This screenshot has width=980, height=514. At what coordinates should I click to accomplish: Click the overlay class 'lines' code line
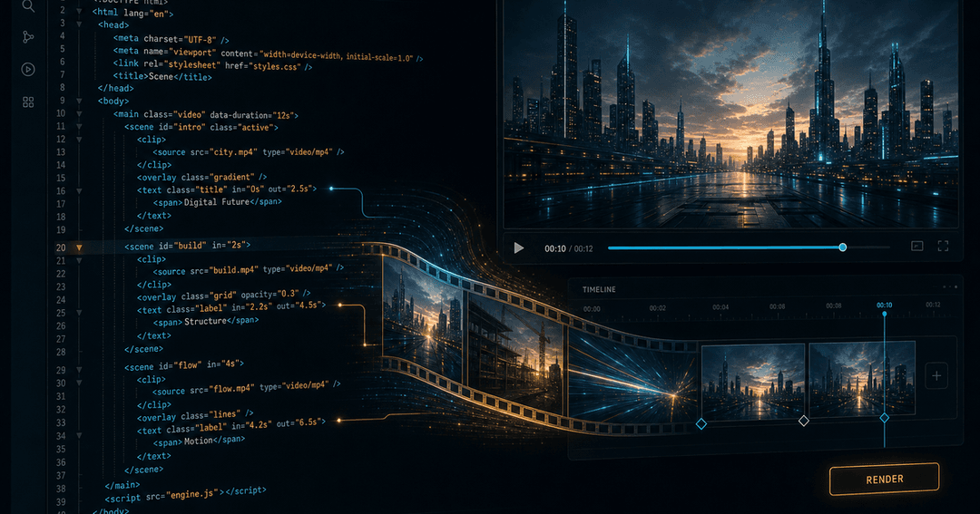pos(195,415)
